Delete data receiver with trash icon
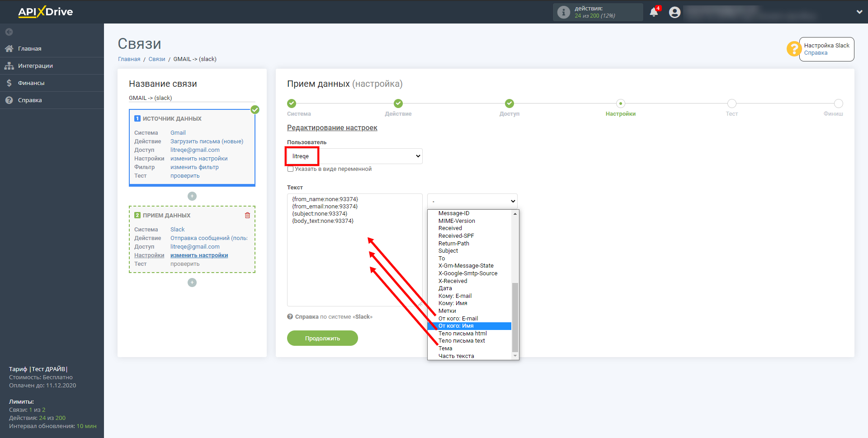This screenshot has width=868, height=438. pyautogui.click(x=247, y=215)
